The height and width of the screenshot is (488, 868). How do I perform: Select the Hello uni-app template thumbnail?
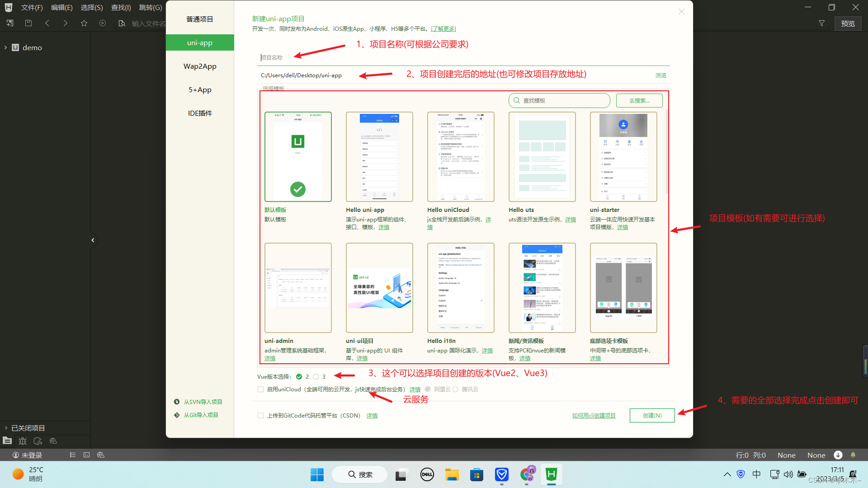379,157
